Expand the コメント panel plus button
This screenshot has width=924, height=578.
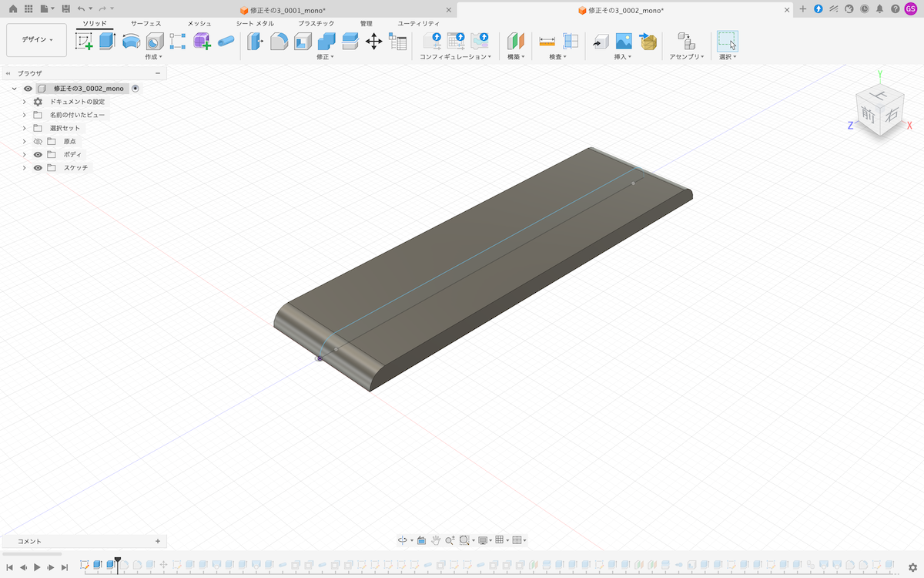(158, 541)
